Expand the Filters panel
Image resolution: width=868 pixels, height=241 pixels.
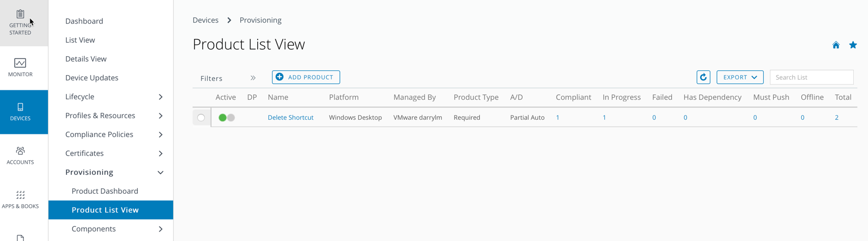tap(253, 78)
